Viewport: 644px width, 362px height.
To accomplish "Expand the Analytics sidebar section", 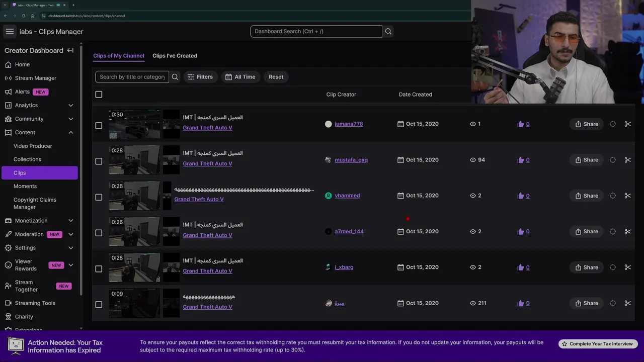I will [70, 105].
